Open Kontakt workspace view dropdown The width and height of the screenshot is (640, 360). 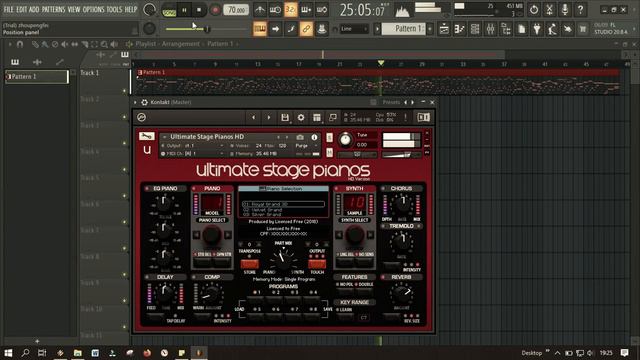coord(317,118)
